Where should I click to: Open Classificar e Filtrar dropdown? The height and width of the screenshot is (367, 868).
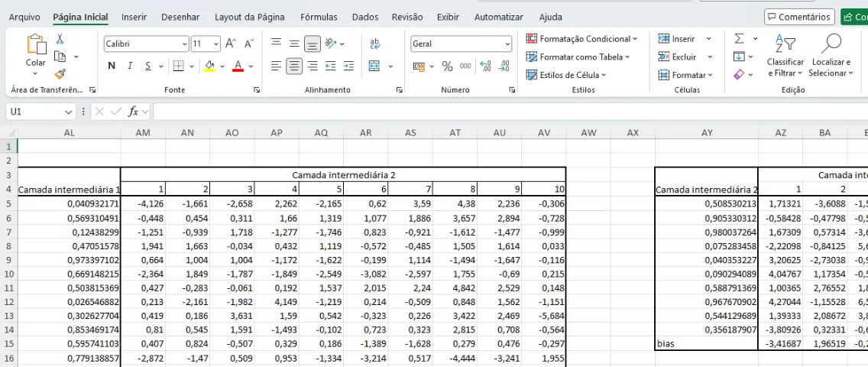tap(785, 55)
